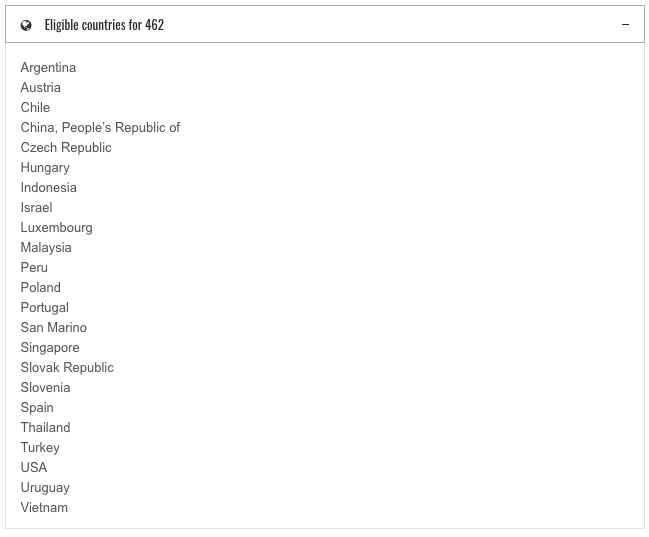The height and width of the screenshot is (537, 649).
Task: Select Slovak Republic entry
Action: [x=67, y=368]
